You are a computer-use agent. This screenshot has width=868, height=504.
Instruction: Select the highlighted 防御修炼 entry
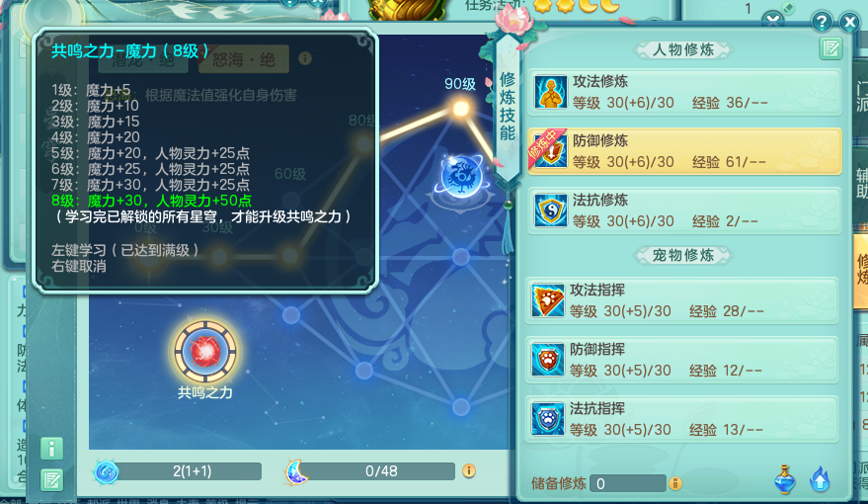pyautogui.click(x=684, y=151)
